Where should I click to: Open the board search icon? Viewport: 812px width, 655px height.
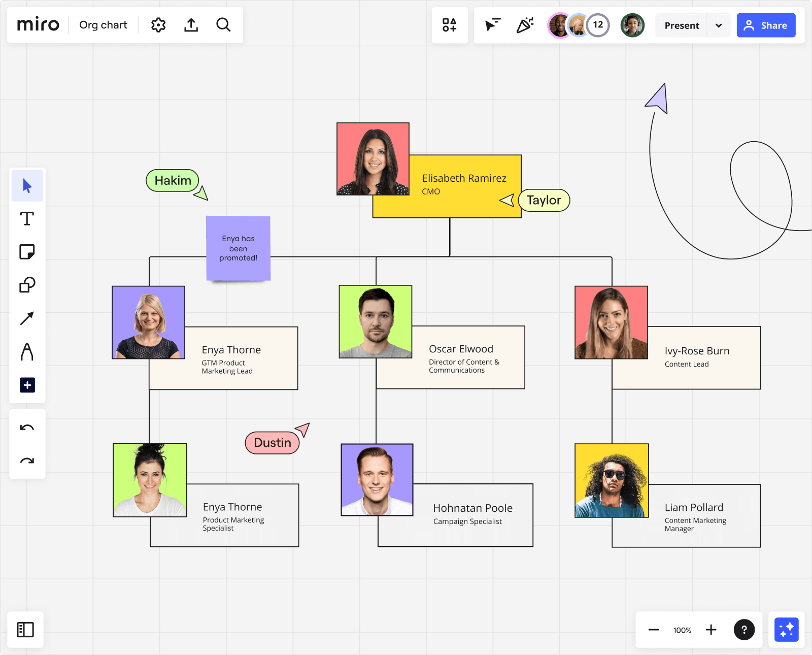point(223,25)
